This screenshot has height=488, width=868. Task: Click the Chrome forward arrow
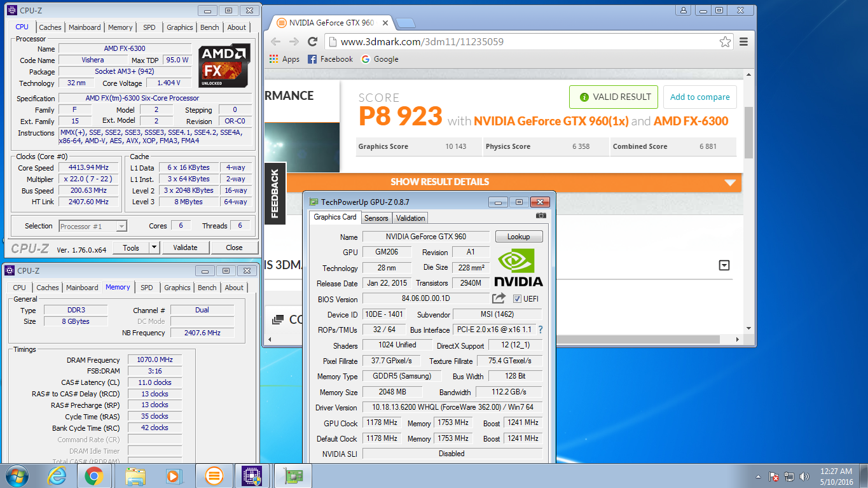[294, 41]
